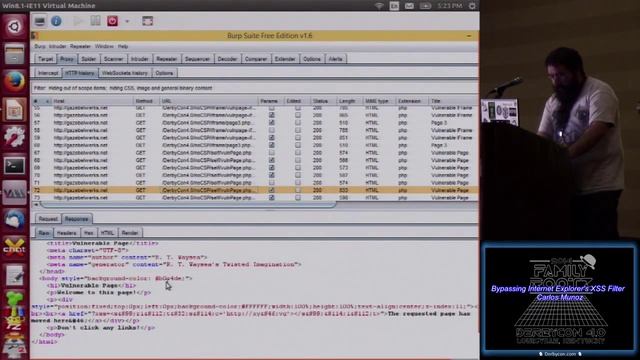Open the mail messaging indicator

tap(409, 6)
